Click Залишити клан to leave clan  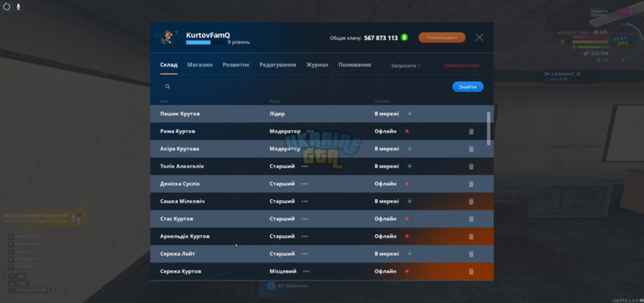pos(461,65)
